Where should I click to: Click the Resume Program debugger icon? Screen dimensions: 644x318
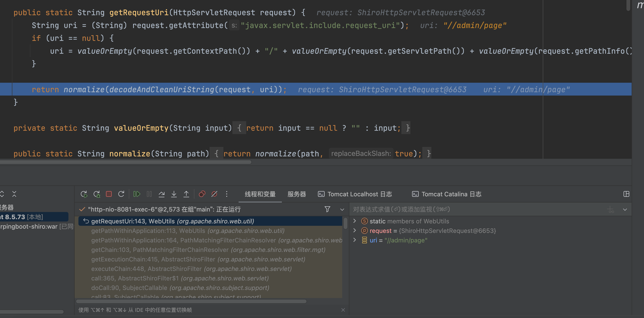(x=137, y=194)
